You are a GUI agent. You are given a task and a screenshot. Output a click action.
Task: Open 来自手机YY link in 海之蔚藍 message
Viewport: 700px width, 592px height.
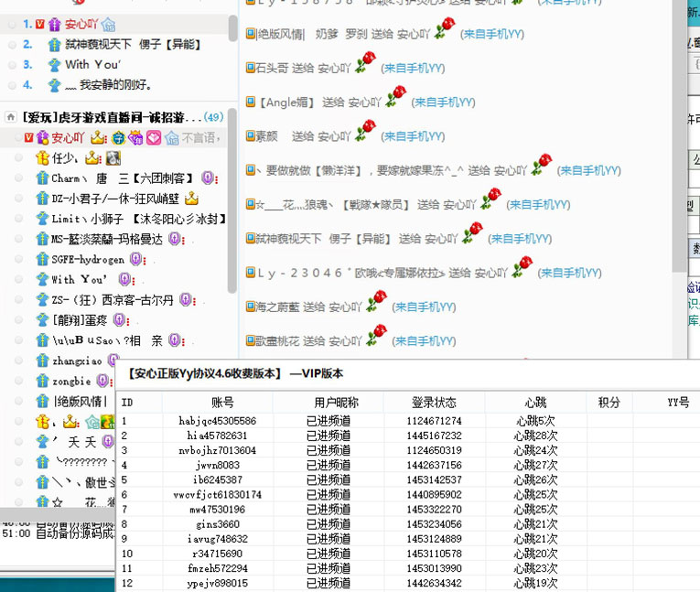[x=425, y=307]
